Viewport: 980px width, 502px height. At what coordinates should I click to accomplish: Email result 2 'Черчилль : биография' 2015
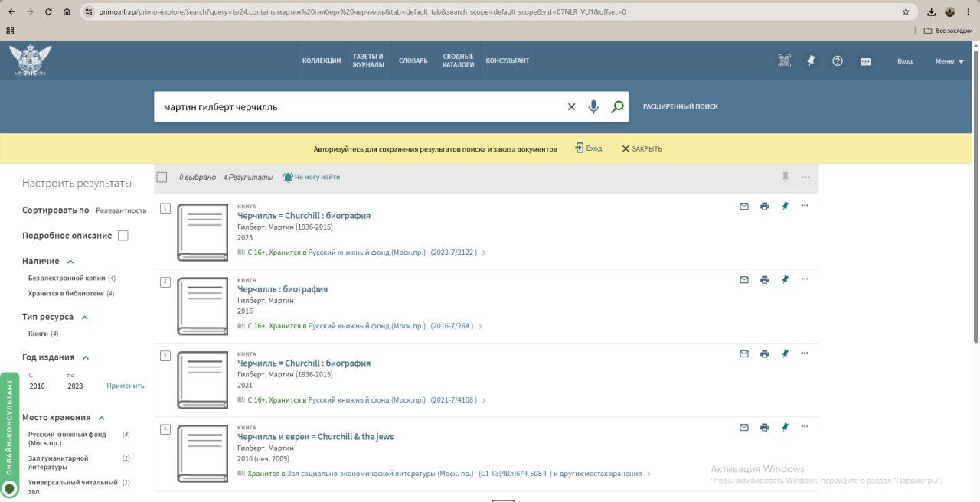[x=744, y=280]
